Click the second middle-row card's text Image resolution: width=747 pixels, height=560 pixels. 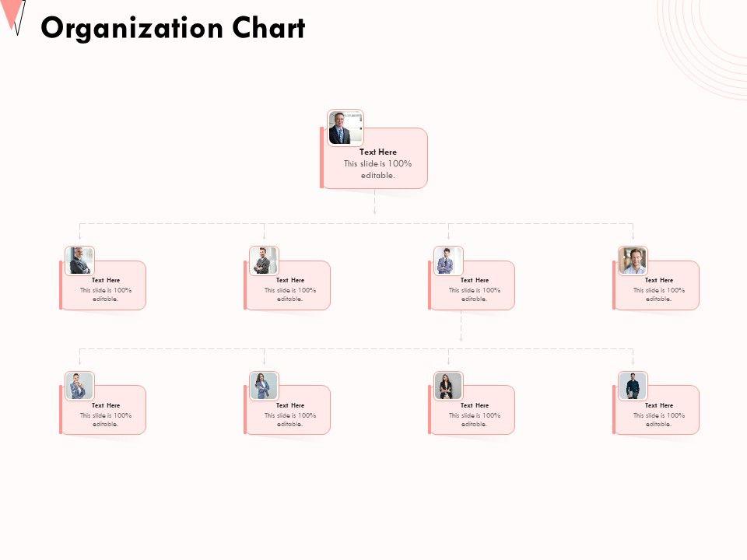click(290, 289)
